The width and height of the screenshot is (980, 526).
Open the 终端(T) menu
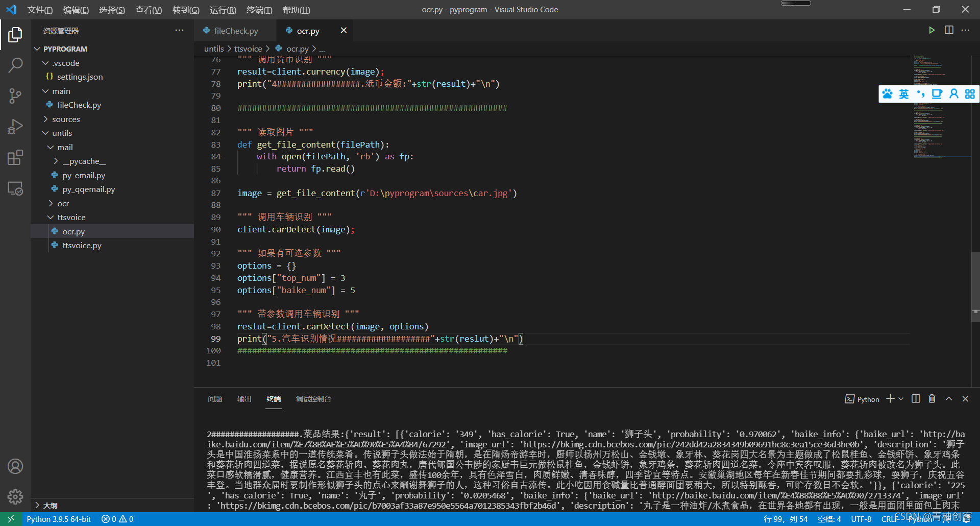259,10
